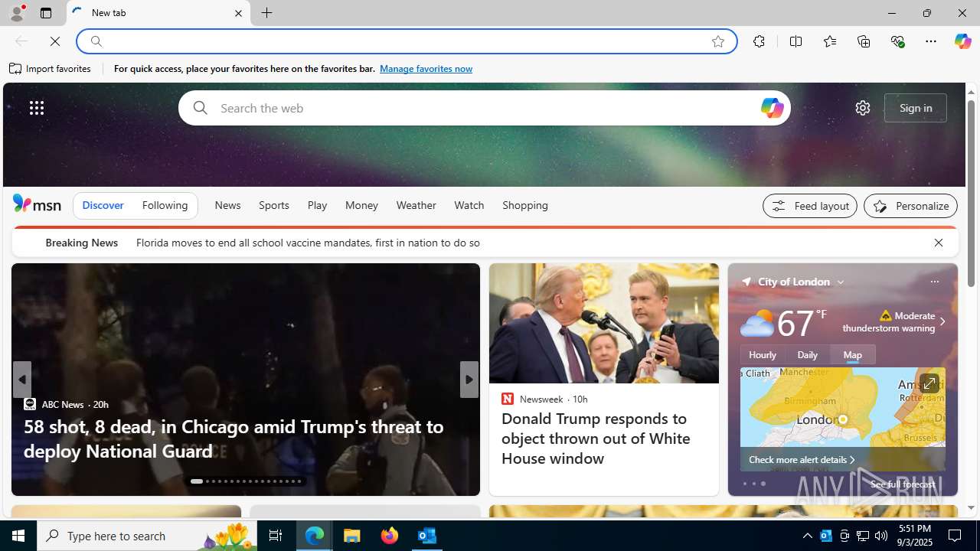Click Import favorites
The width and height of the screenshot is (980, 551).
[x=51, y=69]
